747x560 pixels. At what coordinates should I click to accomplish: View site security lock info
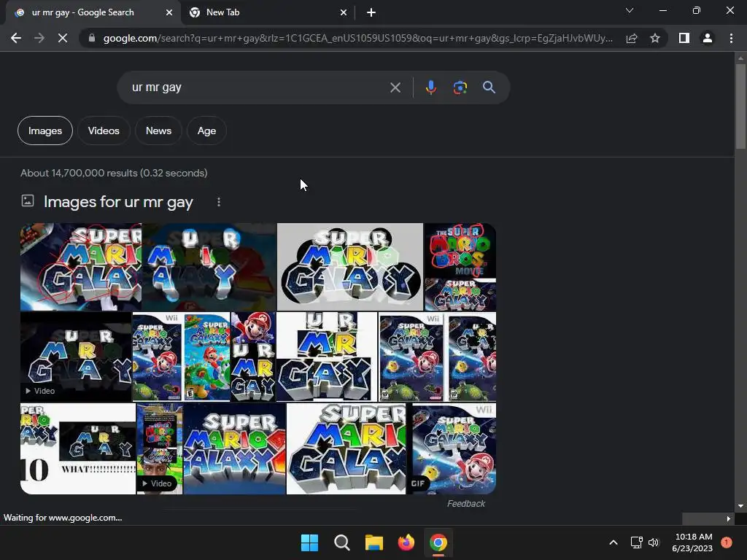pos(92,38)
